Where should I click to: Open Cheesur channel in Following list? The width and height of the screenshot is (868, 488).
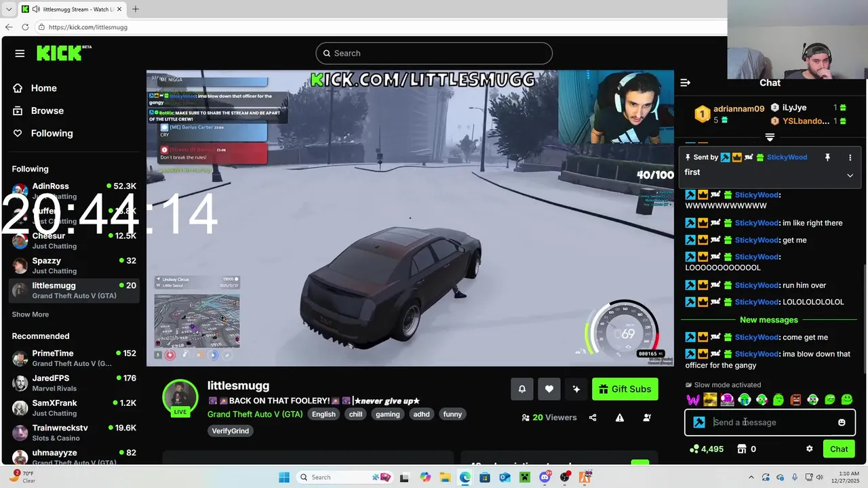(74, 241)
